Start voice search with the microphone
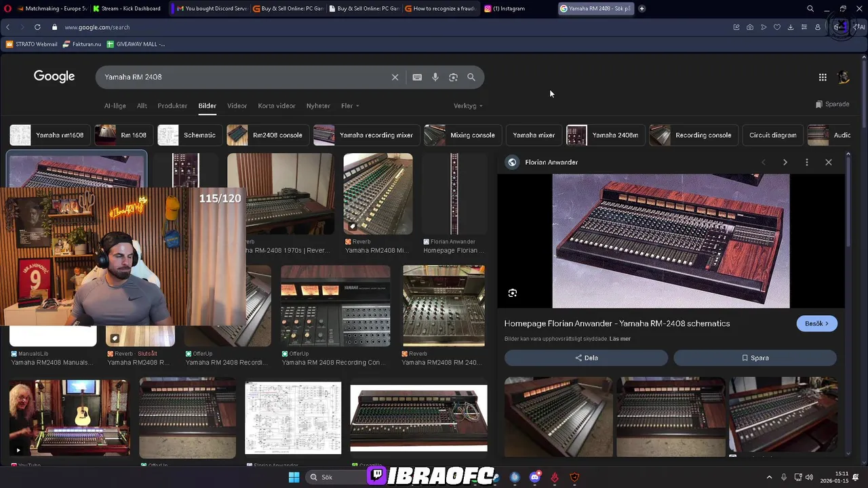This screenshot has height=488, width=868. 435,77
